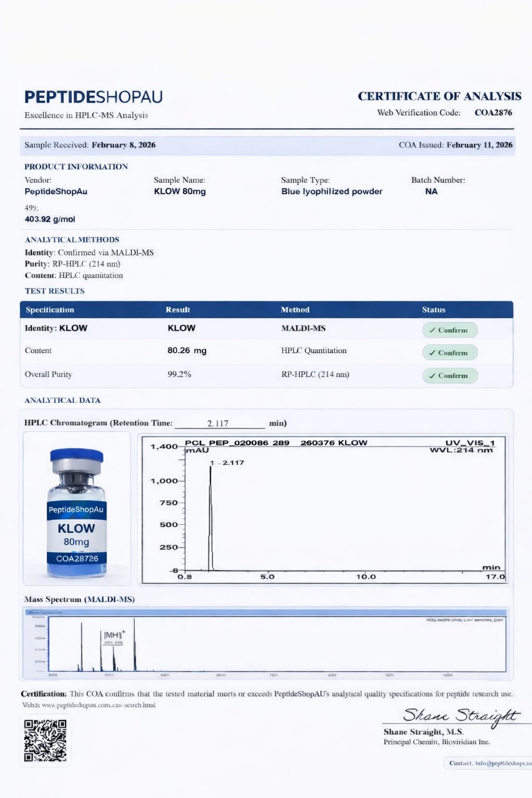The height and width of the screenshot is (798, 532).
Task: Click the HPLC Quantitation method cell
Action: coord(314,351)
